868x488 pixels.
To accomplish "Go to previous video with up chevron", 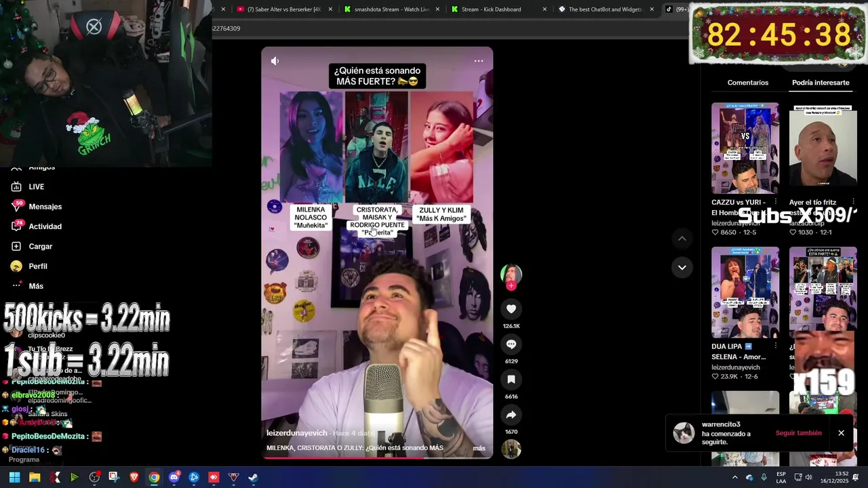I will point(682,239).
